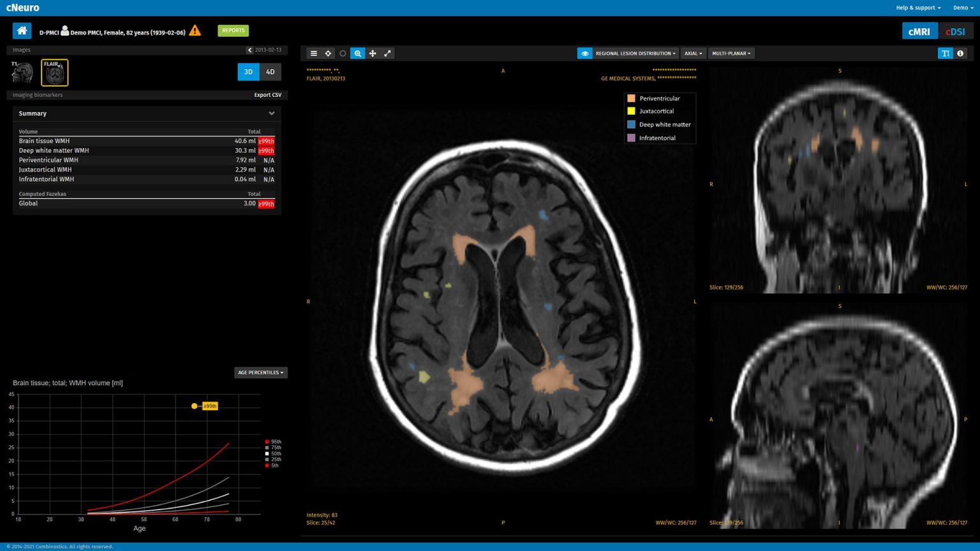Select the crosshair localizer tool

coord(329,53)
